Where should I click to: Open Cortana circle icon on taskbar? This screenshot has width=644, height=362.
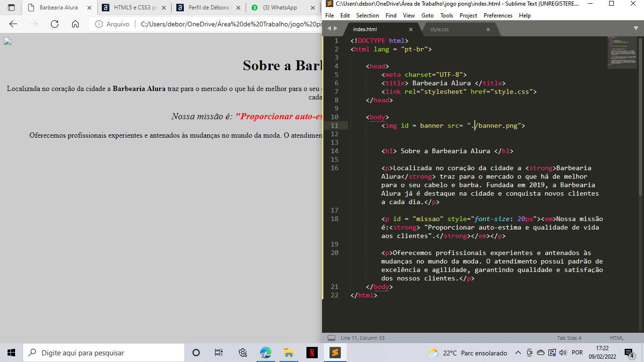[196, 353]
